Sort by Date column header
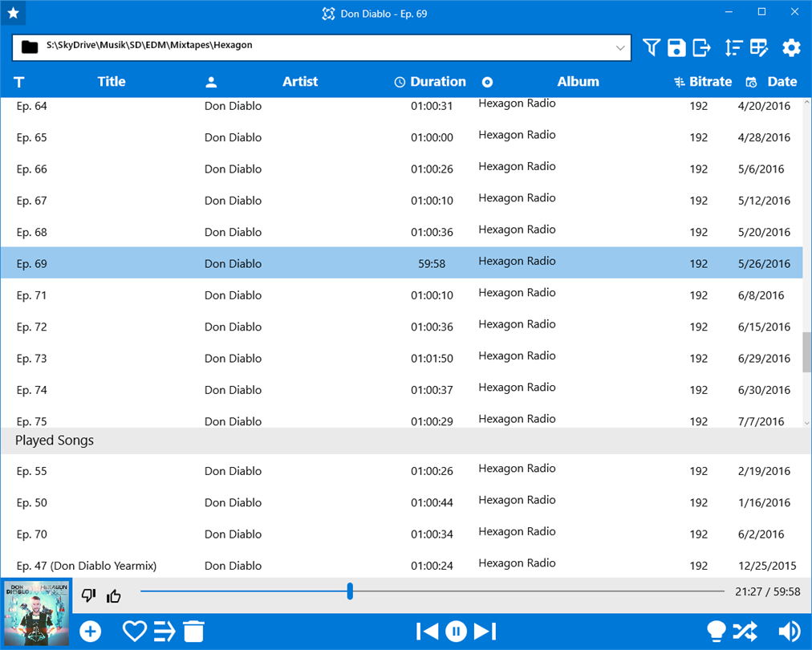The height and width of the screenshot is (650, 812). click(782, 81)
